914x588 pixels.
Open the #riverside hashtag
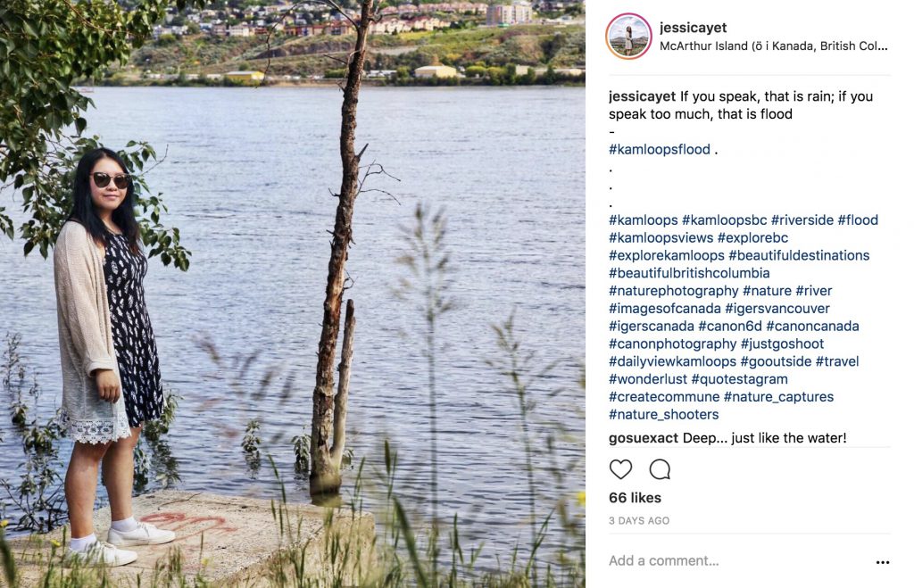click(802, 219)
